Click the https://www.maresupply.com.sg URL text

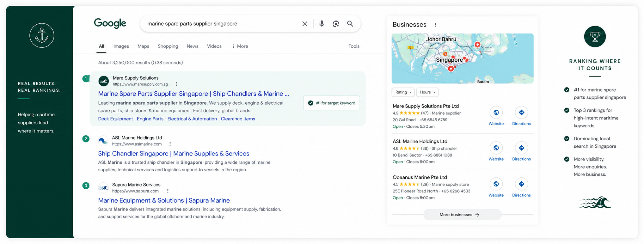point(140,84)
